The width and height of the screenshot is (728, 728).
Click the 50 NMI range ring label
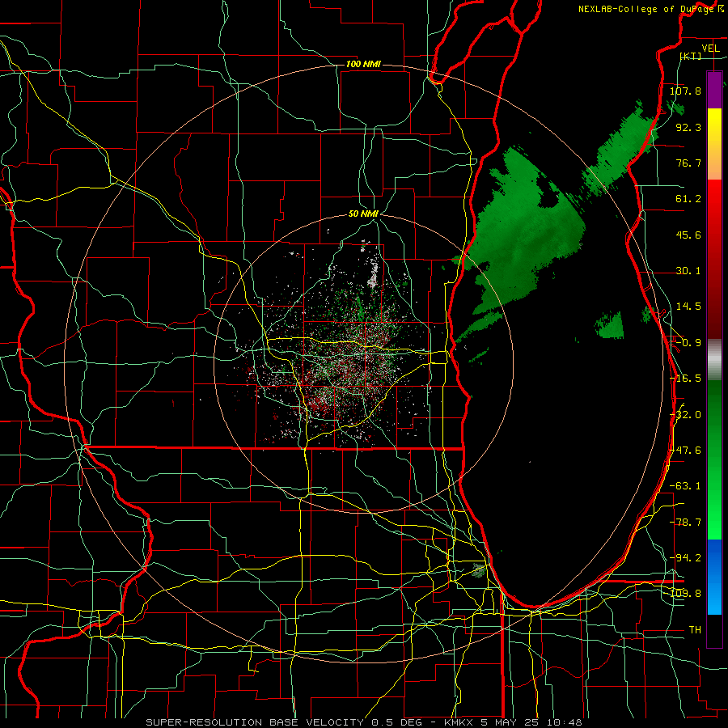[x=363, y=214]
